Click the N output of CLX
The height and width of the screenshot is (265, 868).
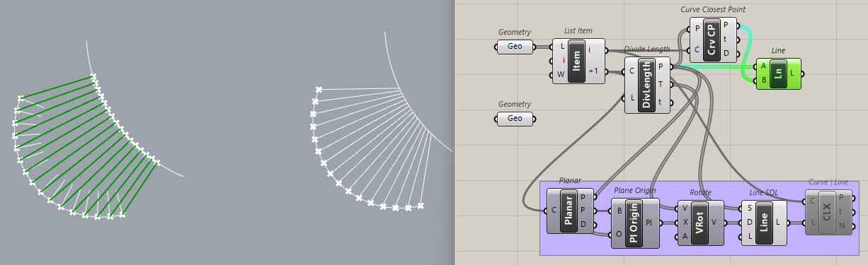(841, 225)
